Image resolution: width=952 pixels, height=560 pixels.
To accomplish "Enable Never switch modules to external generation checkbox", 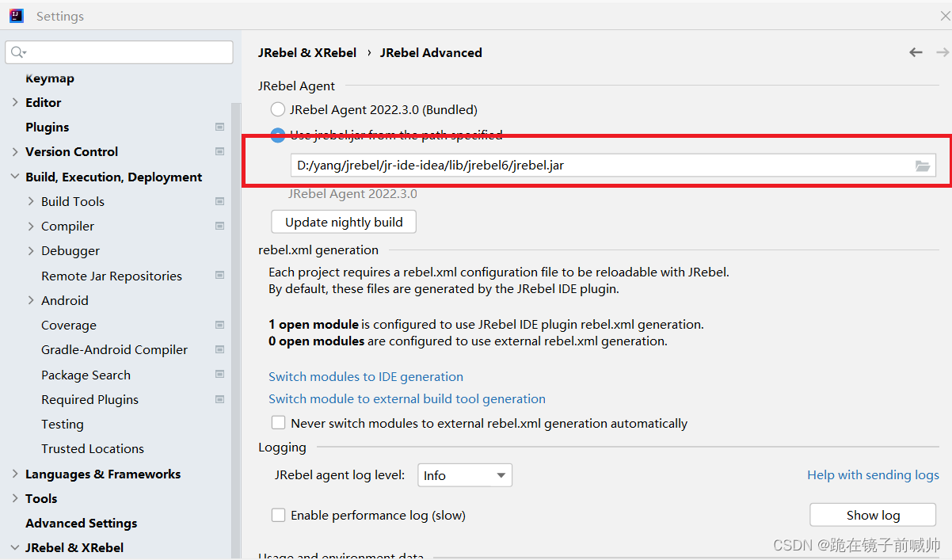I will 278,423.
